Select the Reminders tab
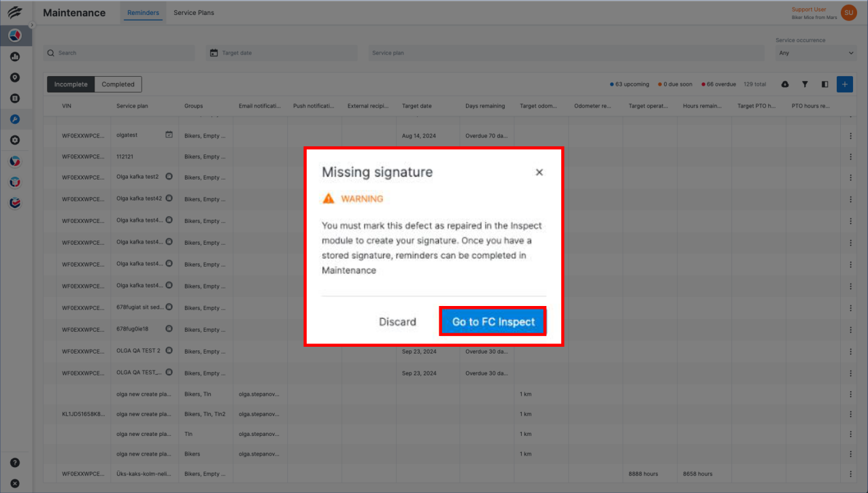Viewport: 868px width, 493px height. click(143, 12)
